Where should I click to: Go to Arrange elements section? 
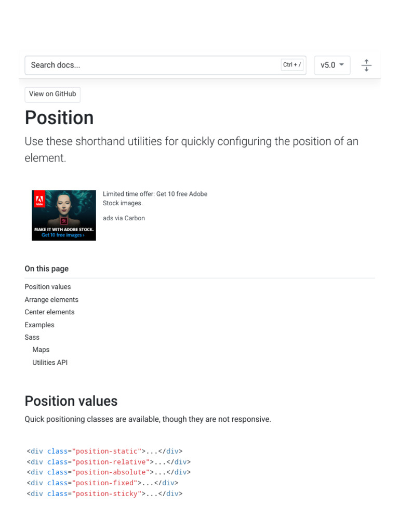pos(51,300)
